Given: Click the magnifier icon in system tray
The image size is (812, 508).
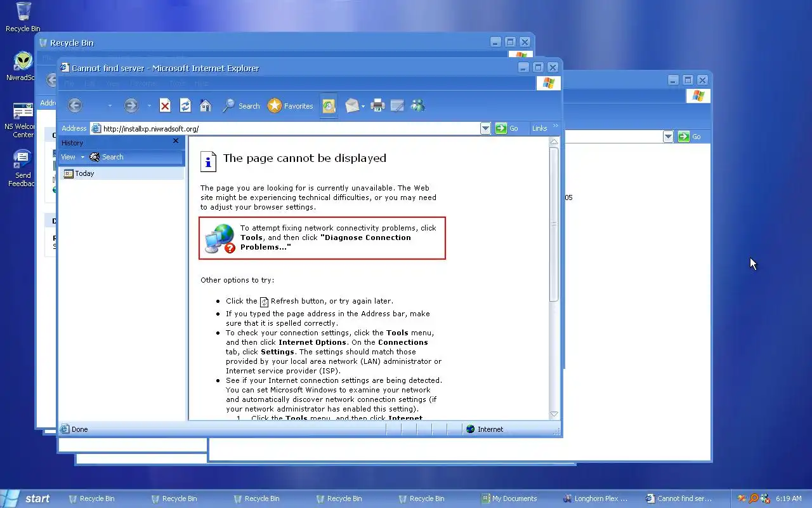Looking at the screenshot, I should pos(754,498).
